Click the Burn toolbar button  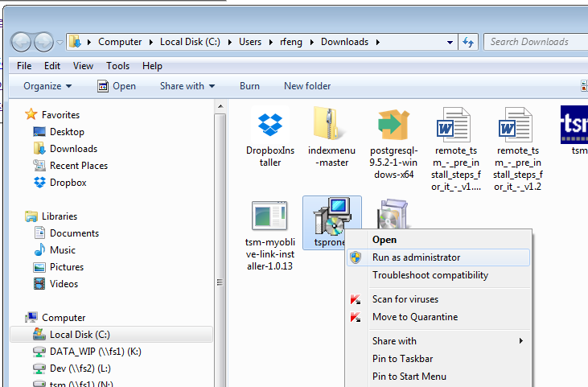(x=249, y=86)
